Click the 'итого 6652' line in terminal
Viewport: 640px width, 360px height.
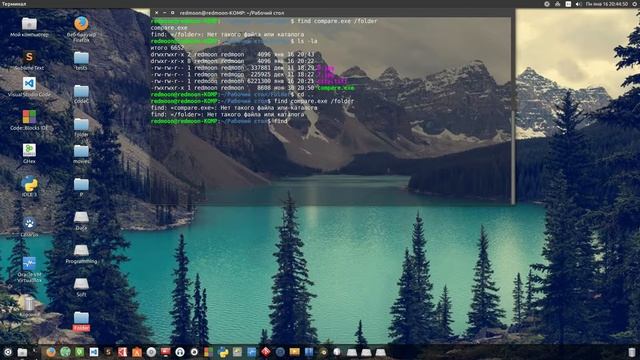click(167, 48)
